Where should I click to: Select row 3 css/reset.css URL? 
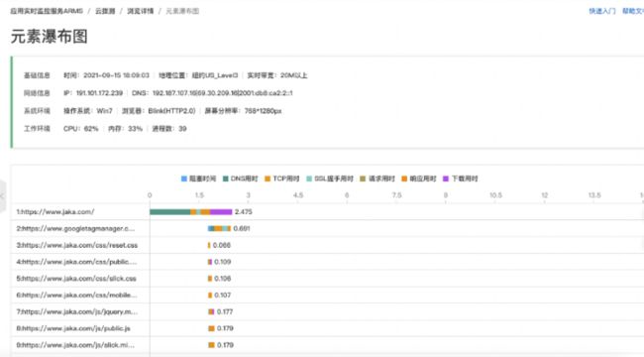pyautogui.click(x=77, y=245)
